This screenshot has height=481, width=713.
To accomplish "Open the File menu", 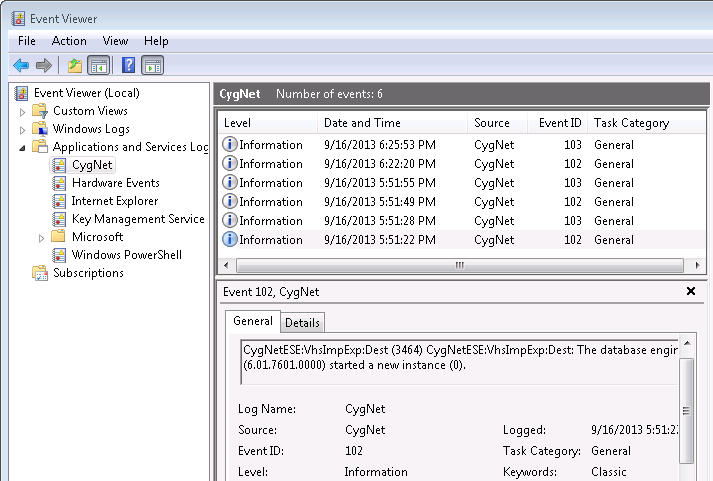I will click(x=27, y=41).
